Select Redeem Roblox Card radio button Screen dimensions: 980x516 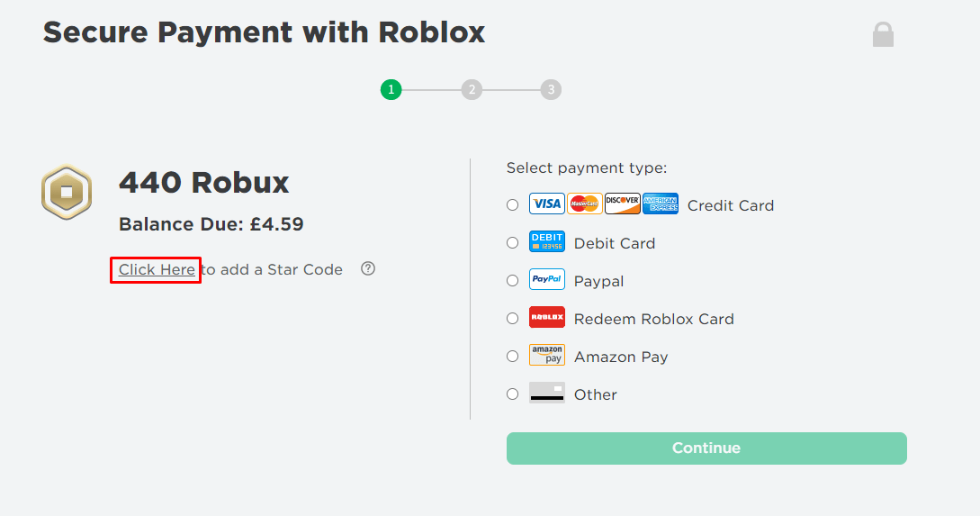click(513, 319)
